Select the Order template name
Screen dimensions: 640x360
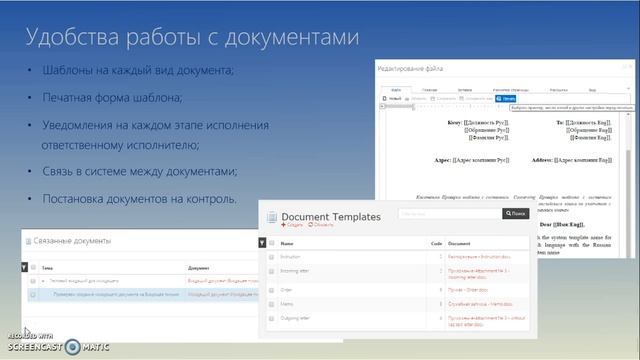tap(286, 290)
